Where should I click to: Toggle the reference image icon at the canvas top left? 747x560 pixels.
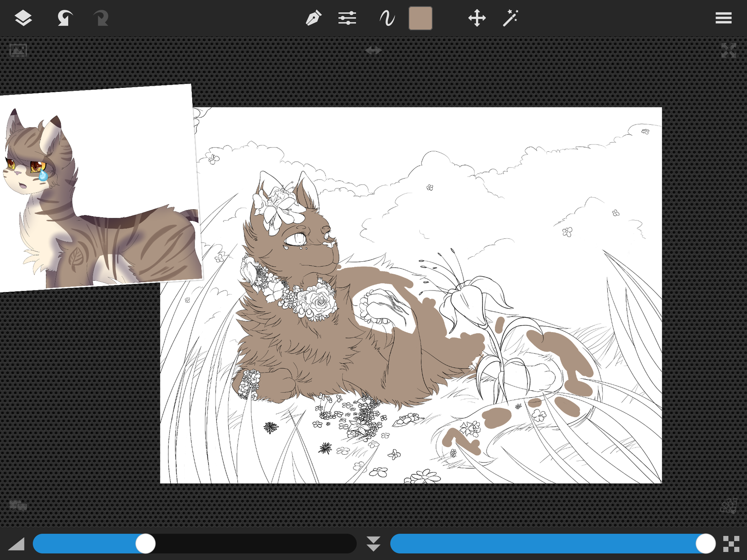pos(18,51)
